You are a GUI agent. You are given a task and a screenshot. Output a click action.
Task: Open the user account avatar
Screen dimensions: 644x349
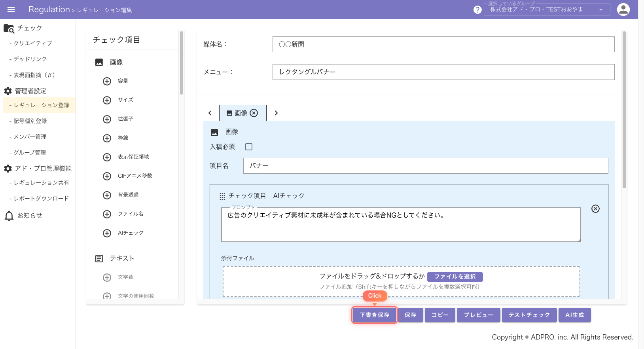click(x=623, y=9)
